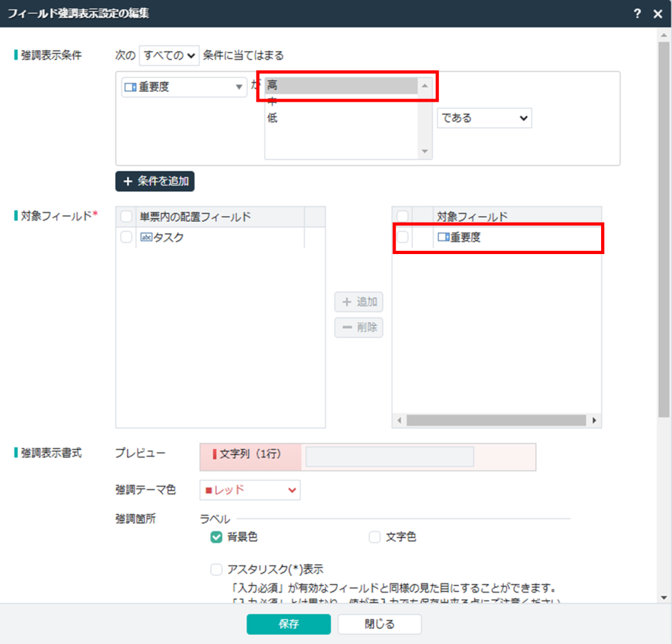672x644 pixels.
Task: Click left arrow of target field scrollbar
Action: click(x=399, y=420)
